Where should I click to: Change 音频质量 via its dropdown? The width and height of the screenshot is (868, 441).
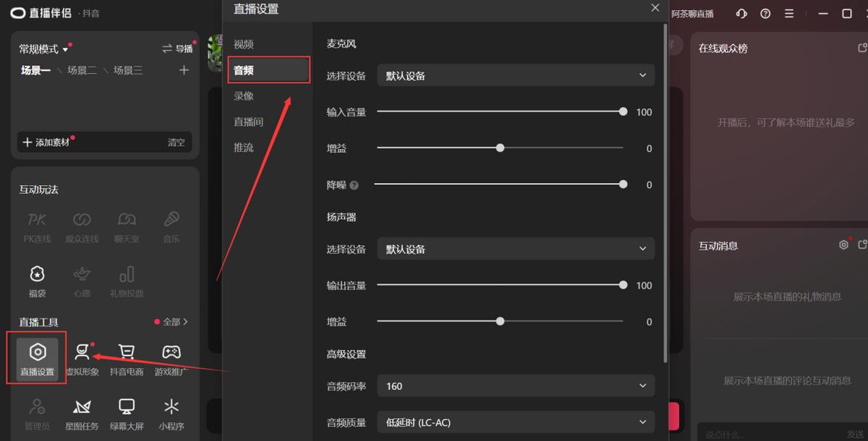(x=516, y=421)
